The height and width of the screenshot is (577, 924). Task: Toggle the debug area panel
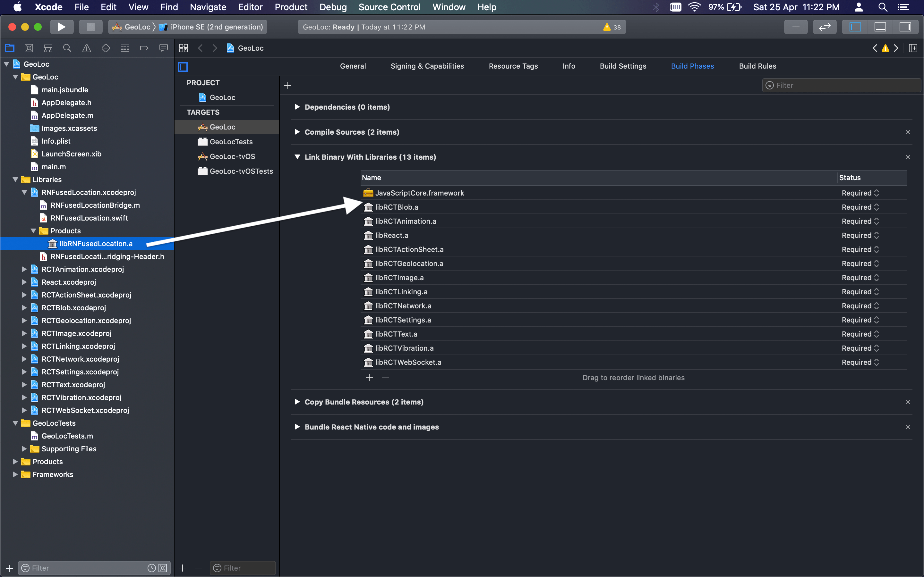point(880,27)
